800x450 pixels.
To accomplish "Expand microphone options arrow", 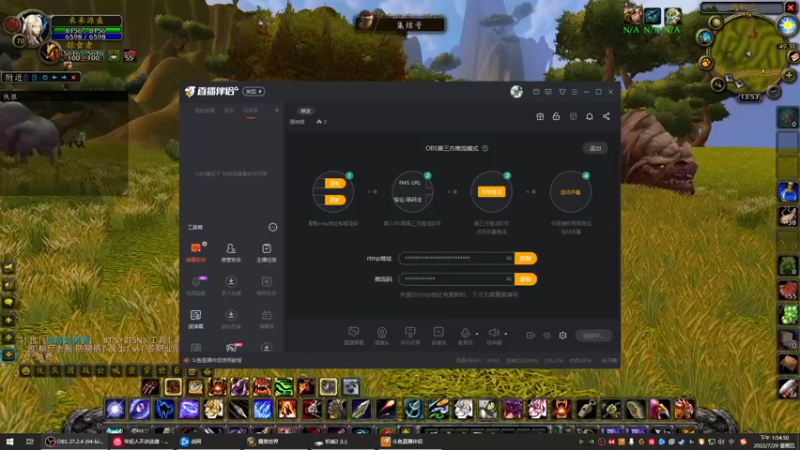I will click(477, 334).
